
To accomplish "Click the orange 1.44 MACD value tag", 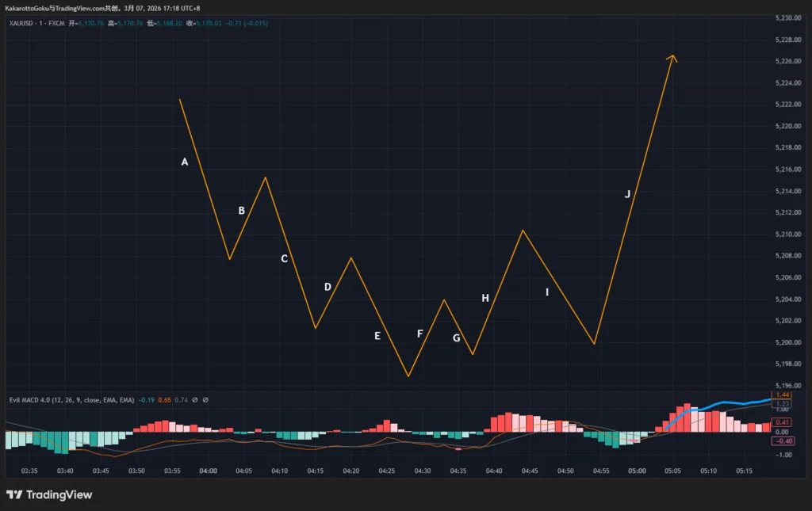I will pyautogui.click(x=782, y=395).
